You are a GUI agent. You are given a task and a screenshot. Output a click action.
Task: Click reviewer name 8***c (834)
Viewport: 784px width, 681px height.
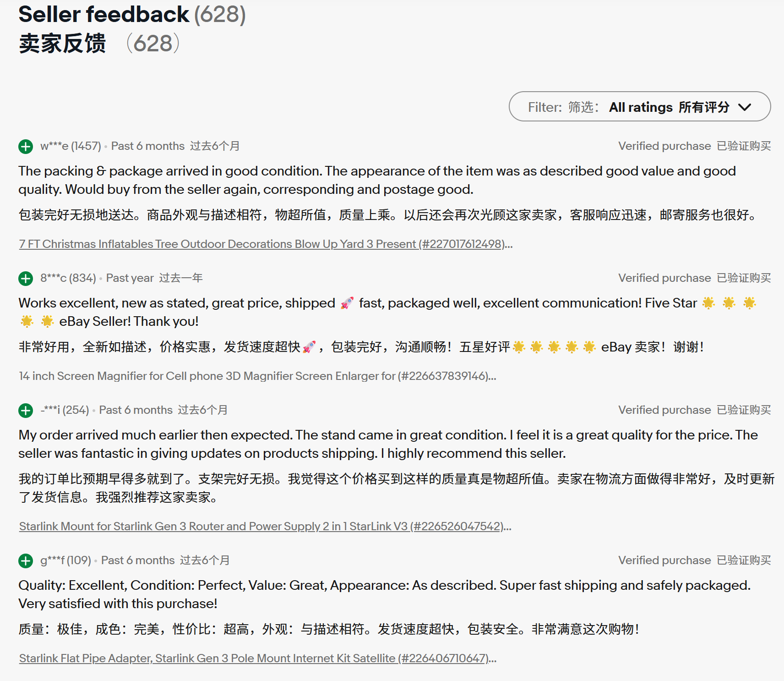coord(68,278)
